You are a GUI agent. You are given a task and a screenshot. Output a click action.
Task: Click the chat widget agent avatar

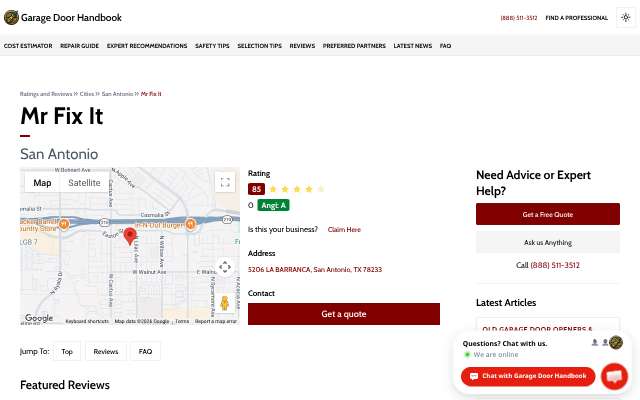[x=616, y=342]
